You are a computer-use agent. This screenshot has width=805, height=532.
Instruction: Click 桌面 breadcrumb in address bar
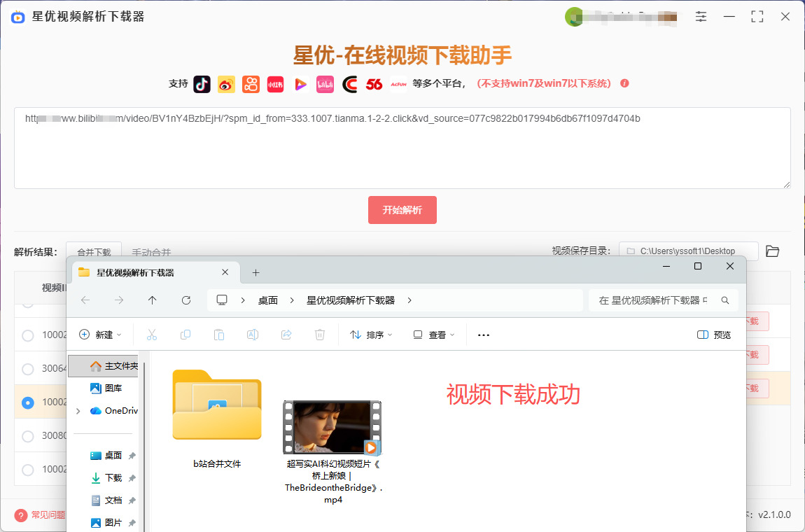[268, 300]
